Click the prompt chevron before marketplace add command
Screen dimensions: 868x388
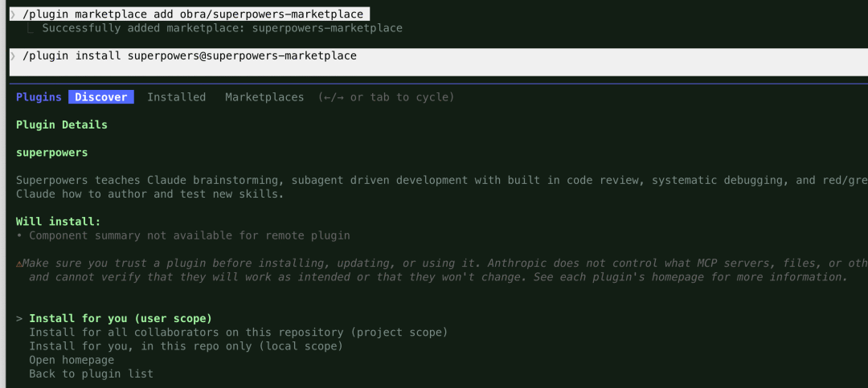click(x=13, y=14)
